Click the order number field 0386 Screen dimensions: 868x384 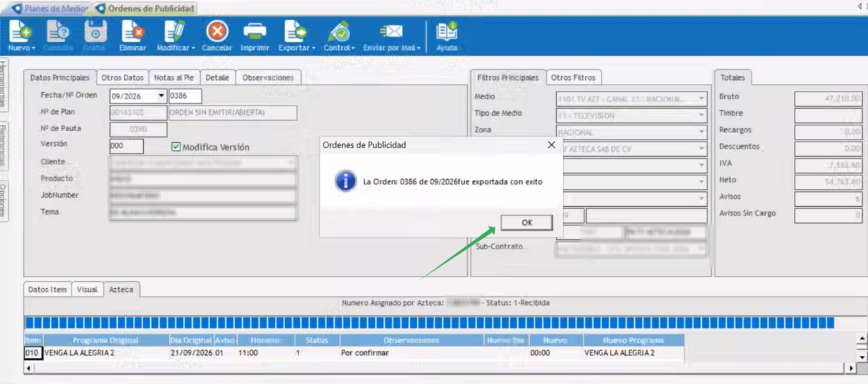(x=185, y=96)
